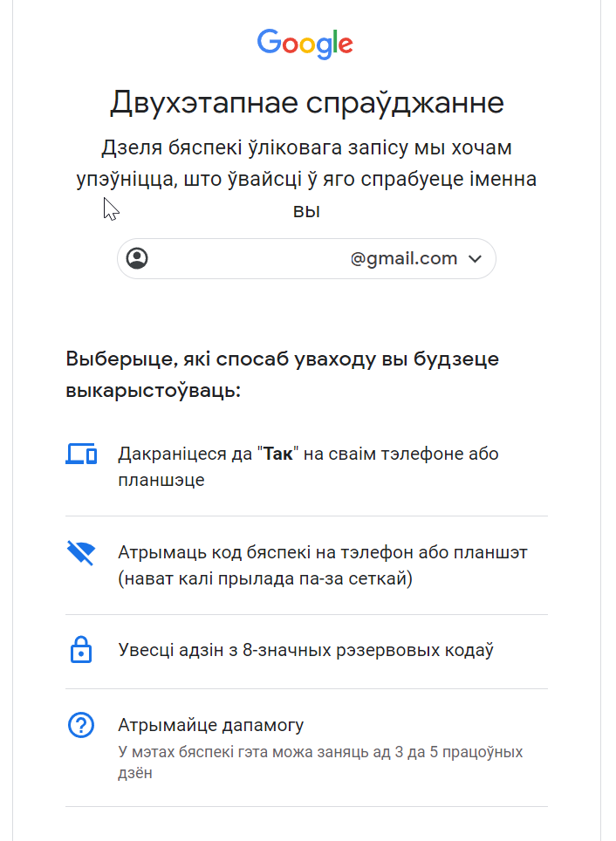Click the 'Двухэтапнае спраўджанне' heading
The height and width of the screenshot is (841, 616).
[x=307, y=102]
